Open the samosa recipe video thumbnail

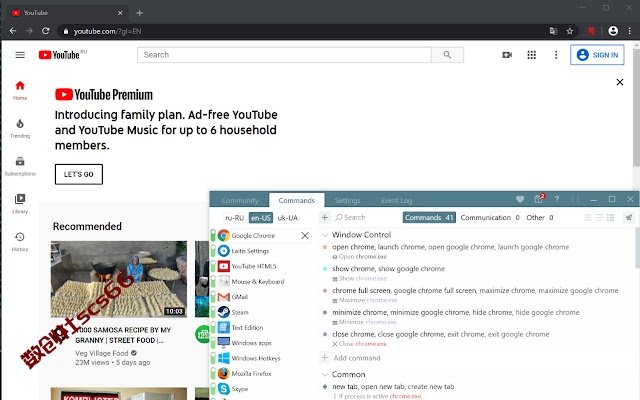pyautogui.click(x=119, y=279)
